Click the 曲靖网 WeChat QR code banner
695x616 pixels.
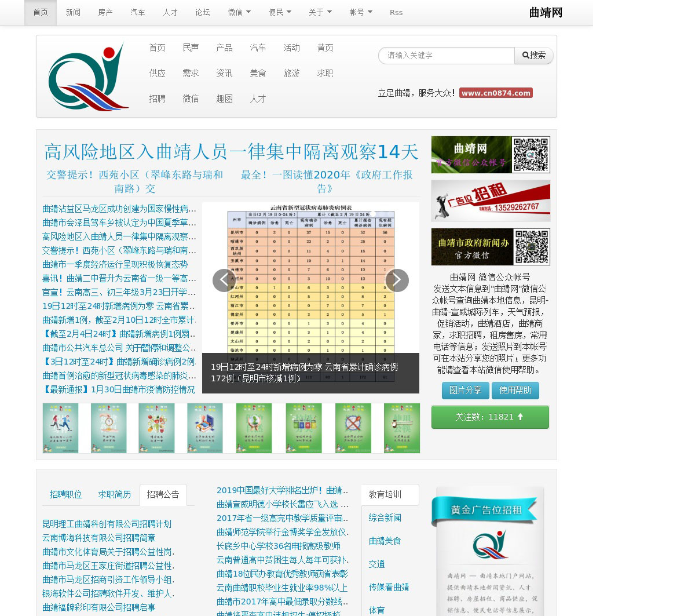[491, 155]
